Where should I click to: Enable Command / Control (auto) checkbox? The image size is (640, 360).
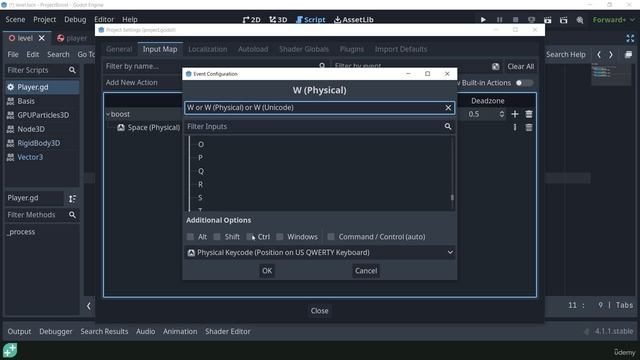click(331, 237)
